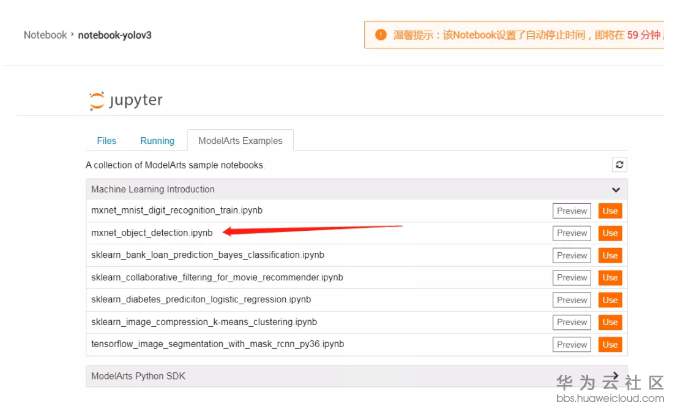Go to Notebook in the breadcrumb
Image resolution: width=678 pixels, height=413 pixels.
point(45,35)
